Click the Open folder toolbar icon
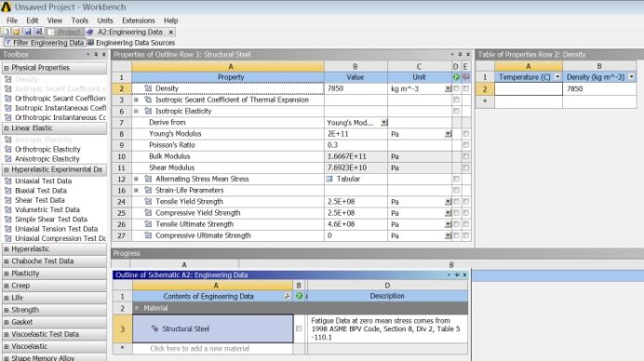This screenshot has height=361, width=644. [17, 32]
